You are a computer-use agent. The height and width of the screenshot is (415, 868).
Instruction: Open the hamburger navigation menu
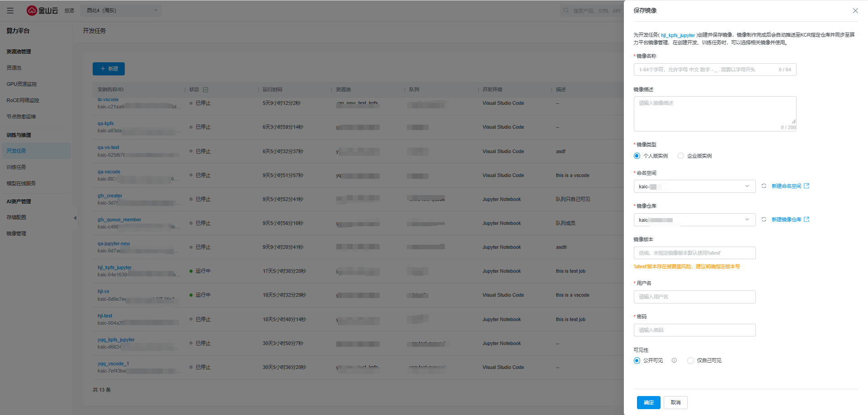[x=10, y=10]
